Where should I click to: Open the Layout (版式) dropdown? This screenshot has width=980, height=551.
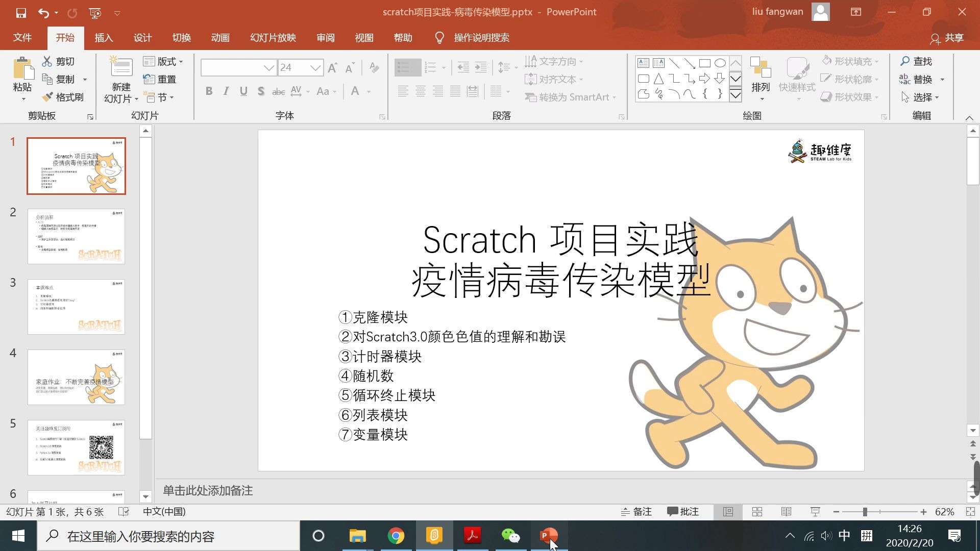(163, 61)
